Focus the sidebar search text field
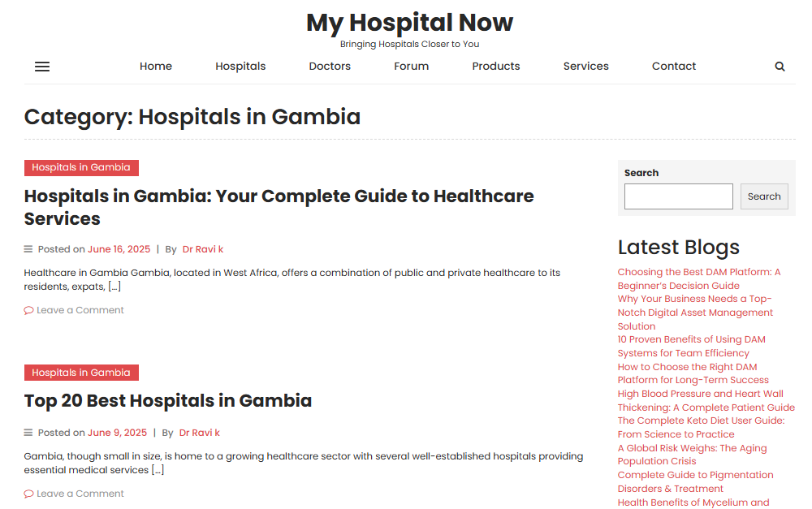 tap(678, 196)
